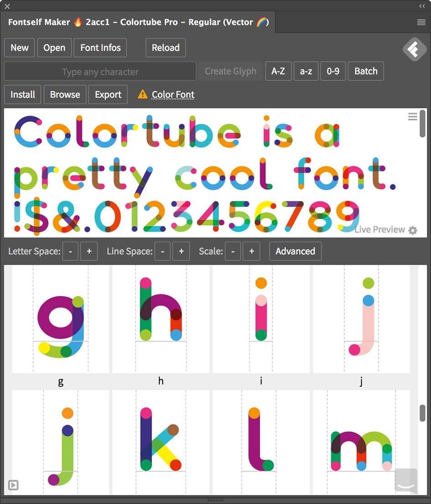
Task: Click the 'Letter Space:' label
Action: [34, 252]
